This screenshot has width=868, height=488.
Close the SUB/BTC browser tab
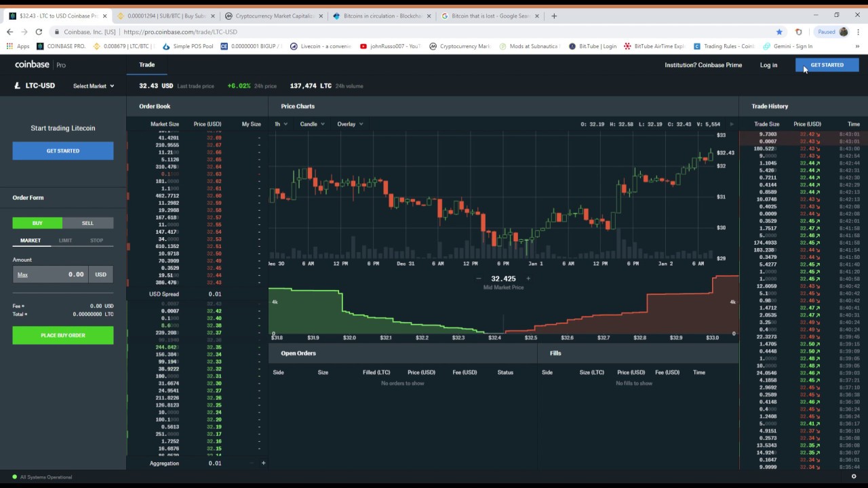213,16
